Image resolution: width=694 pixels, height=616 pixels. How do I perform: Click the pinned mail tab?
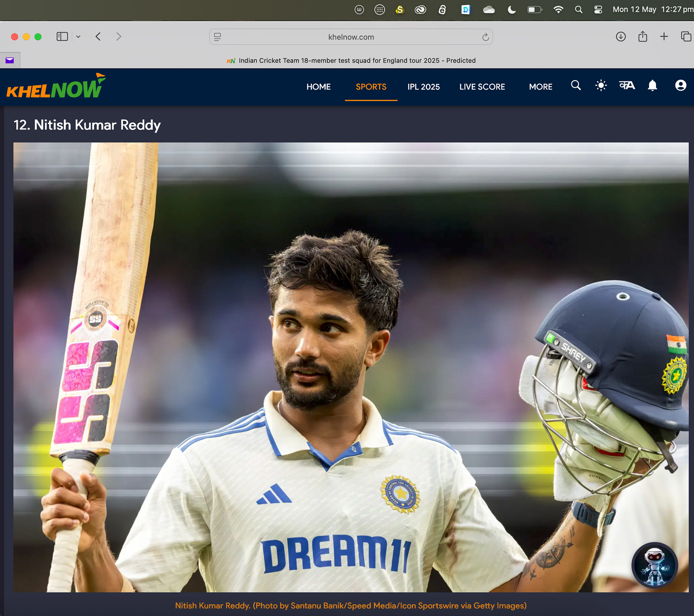pyautogui.click(x=10, y=60)
